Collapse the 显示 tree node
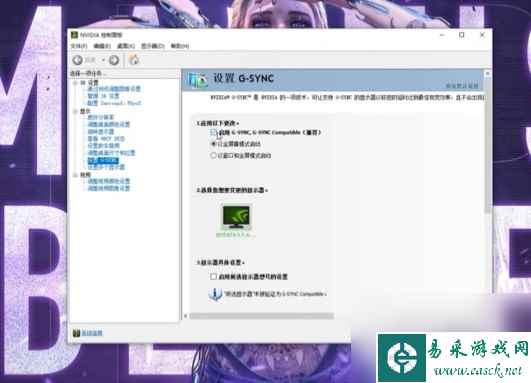 [x=75, y=111]
